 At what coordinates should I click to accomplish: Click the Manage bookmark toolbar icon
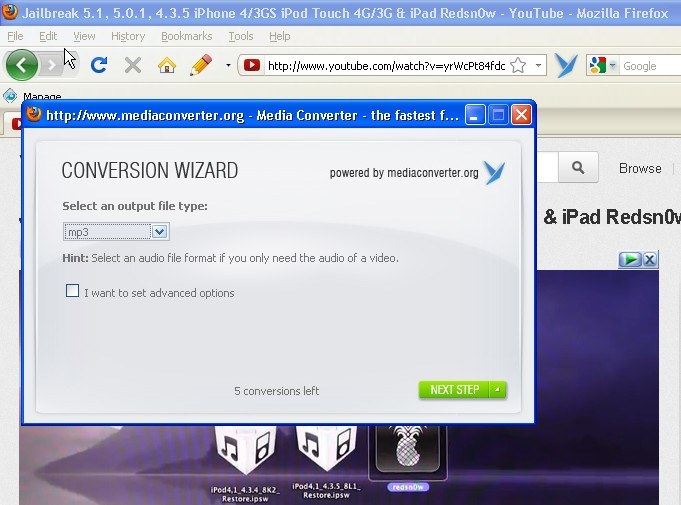pyautogui.click(x=10, y=96)
